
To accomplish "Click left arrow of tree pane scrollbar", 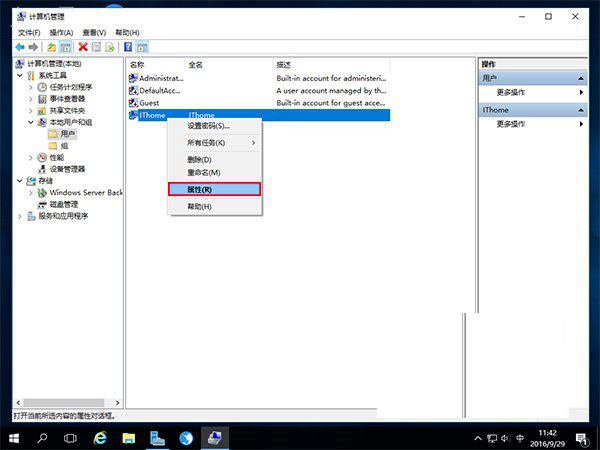I will pyautogui.click(x=18, y=403).
